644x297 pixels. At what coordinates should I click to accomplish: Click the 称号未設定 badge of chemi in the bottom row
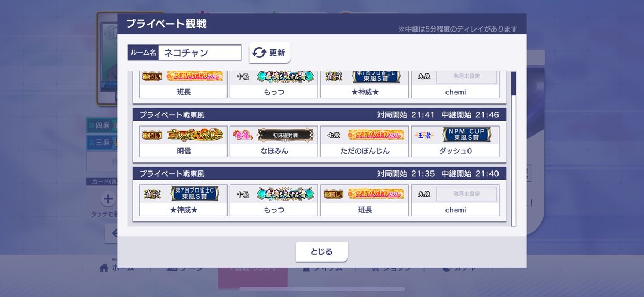(466, 194)
